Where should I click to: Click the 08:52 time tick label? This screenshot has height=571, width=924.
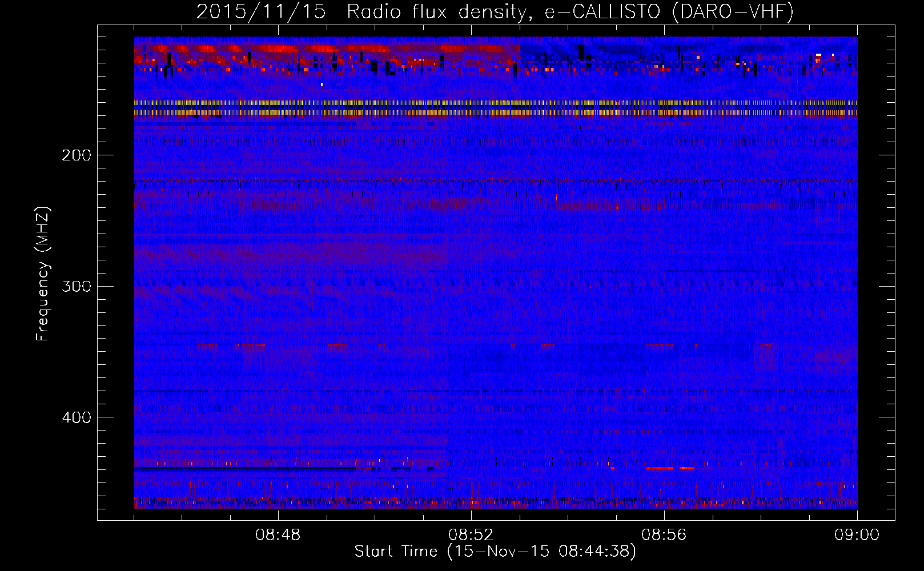coord(471,535)
